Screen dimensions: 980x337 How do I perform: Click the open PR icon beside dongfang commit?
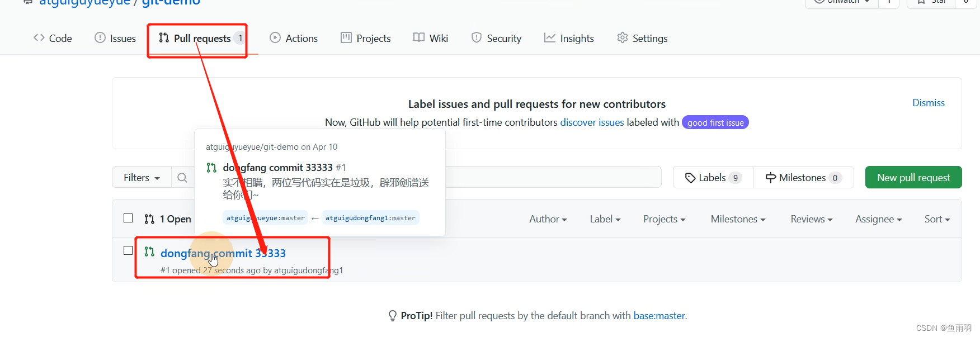(149, 251)
